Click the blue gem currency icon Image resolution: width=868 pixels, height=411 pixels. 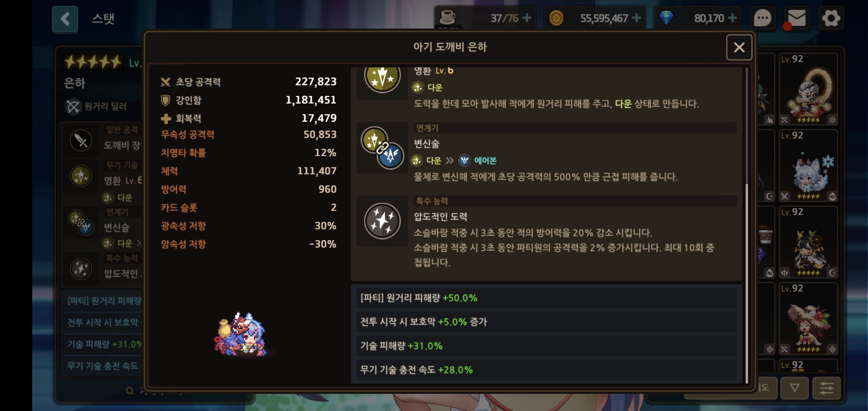point(666,18)
